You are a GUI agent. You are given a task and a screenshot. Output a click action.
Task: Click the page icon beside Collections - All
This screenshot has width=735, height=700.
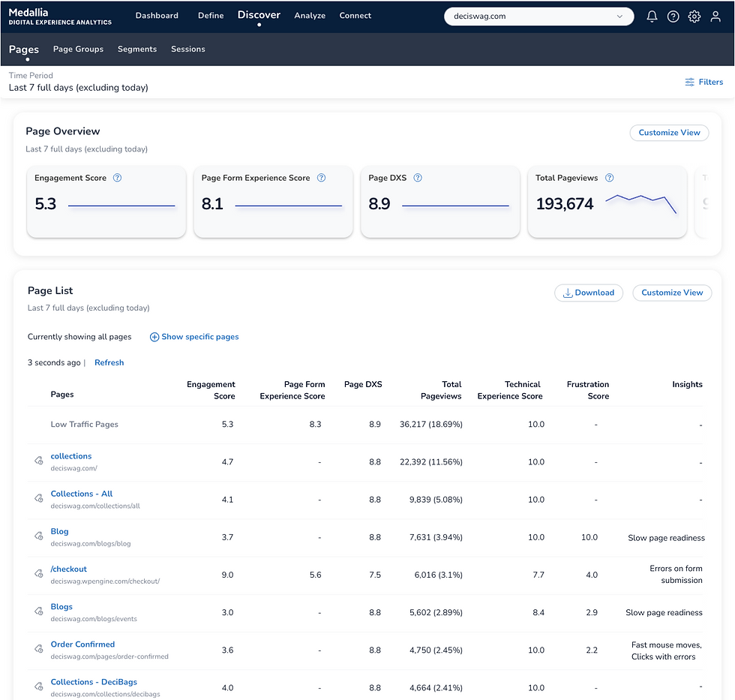click(39, 498)
